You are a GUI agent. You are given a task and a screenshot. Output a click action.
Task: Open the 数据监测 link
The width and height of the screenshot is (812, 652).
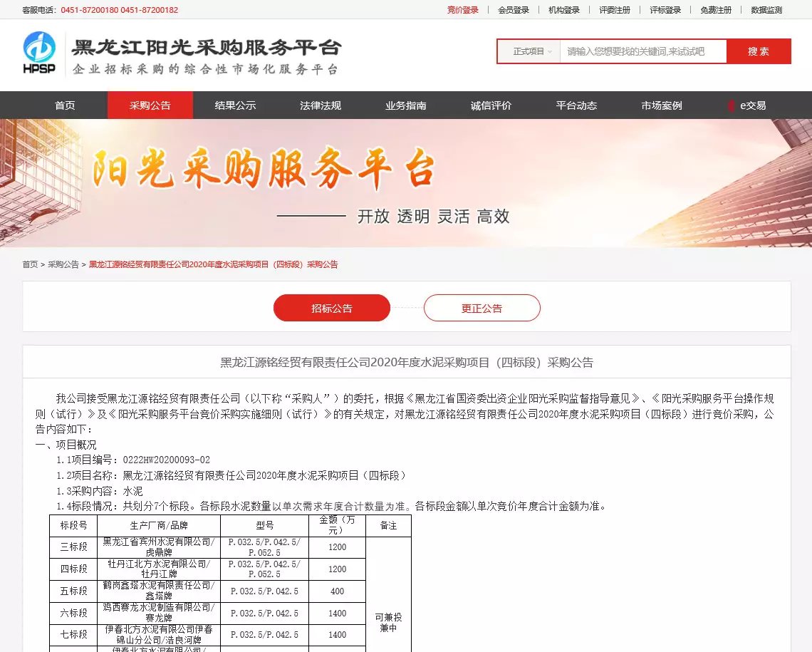click(x=766, y=10)
